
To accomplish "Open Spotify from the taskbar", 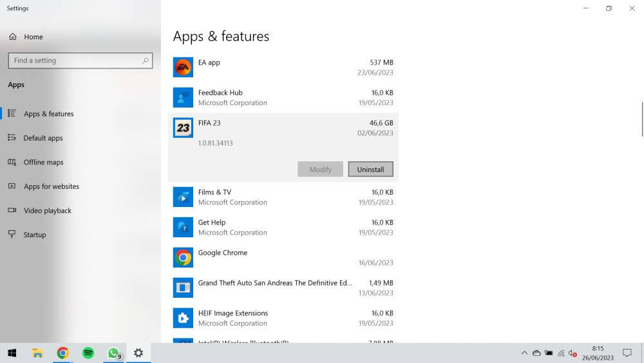I will 88,353.
